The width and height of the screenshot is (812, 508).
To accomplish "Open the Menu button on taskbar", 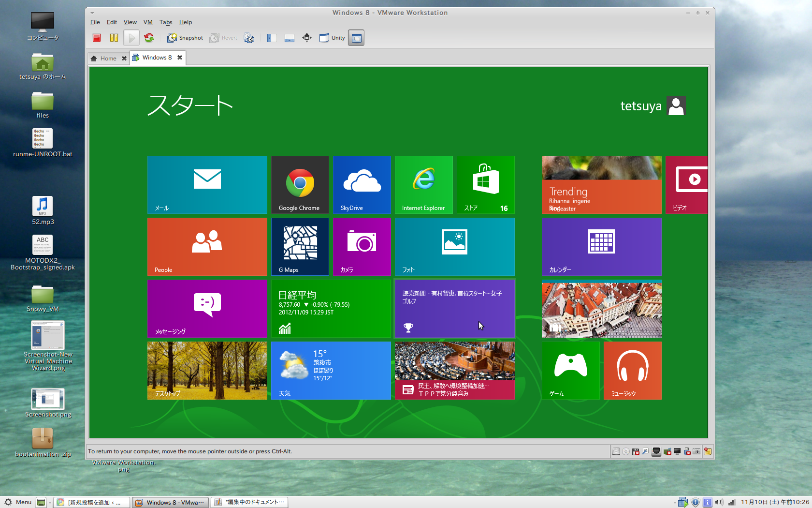I will pyautogui.click(x=18, y=502).
